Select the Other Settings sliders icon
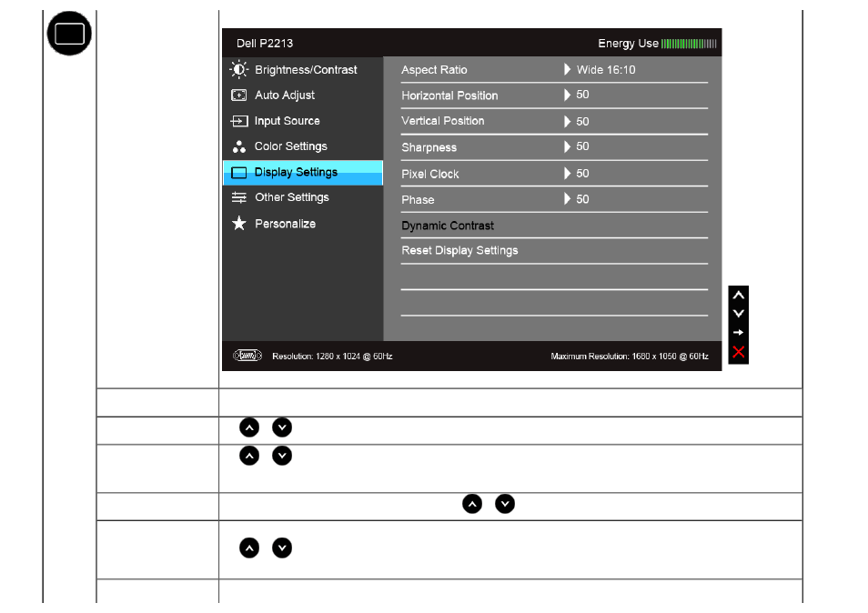Screen dimensions: 868x613 [238, 197]
